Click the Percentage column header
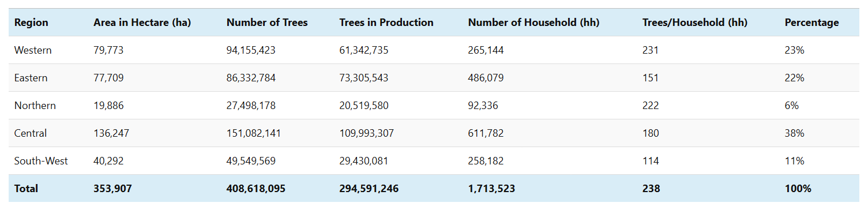This screenshot has height=210, width=868. click(811, 22)
